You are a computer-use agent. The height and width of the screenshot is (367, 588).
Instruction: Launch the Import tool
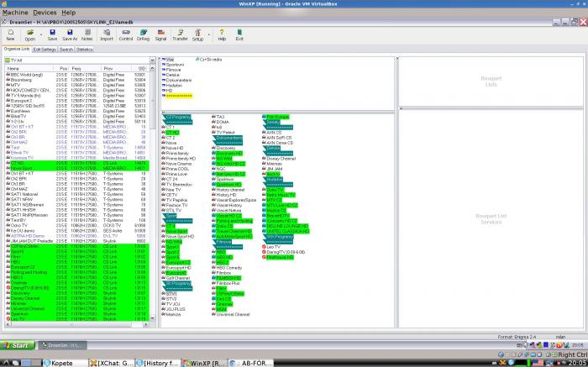click(107, 35)
